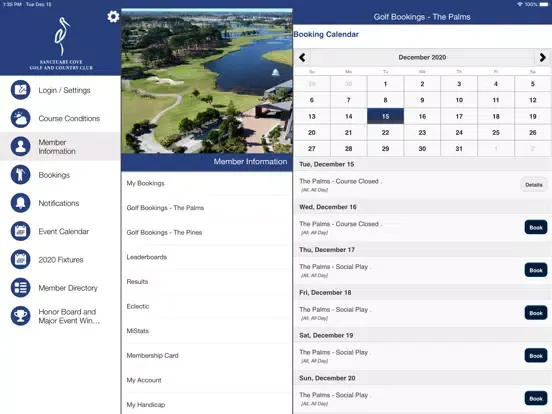This screenshot has height=414, width=552.
Task: Click the Course Conditions weather icon
Action: tap(20, 118)
